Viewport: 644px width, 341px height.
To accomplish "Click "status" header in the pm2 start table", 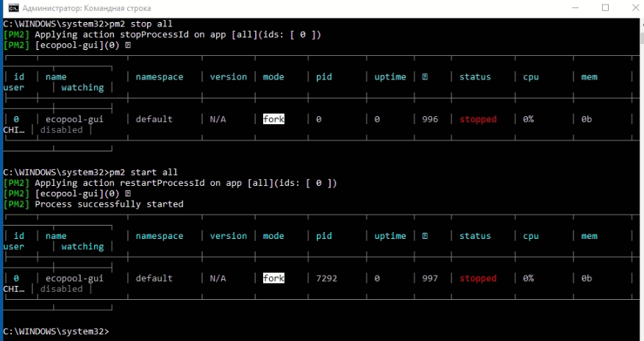I will pos(475,236).
